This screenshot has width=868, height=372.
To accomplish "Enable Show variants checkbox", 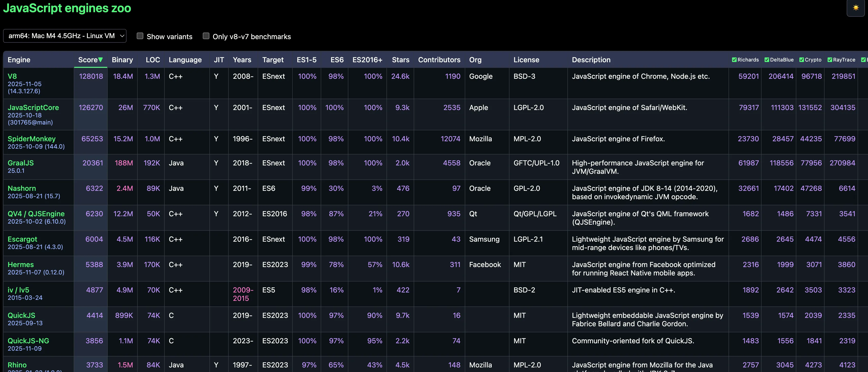I will pos(140,36).
